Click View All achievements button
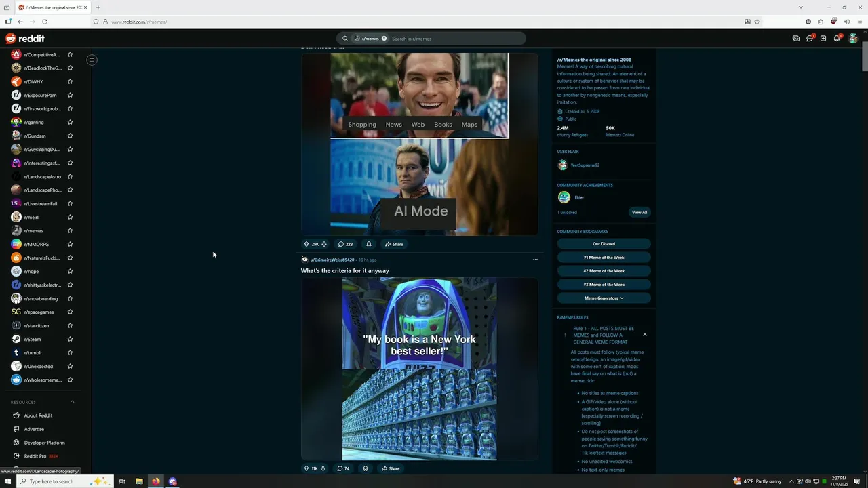 [x=639, y=212]
